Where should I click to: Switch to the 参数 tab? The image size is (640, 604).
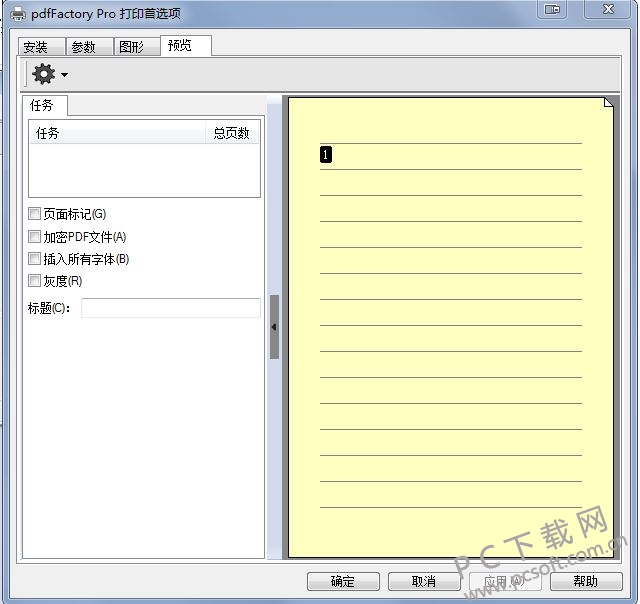tap(90, 47)
